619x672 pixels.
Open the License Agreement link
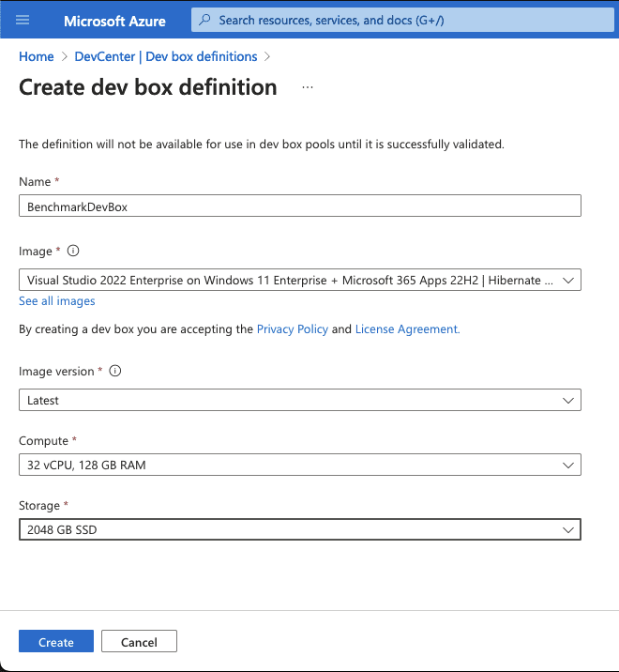point(407,329)
